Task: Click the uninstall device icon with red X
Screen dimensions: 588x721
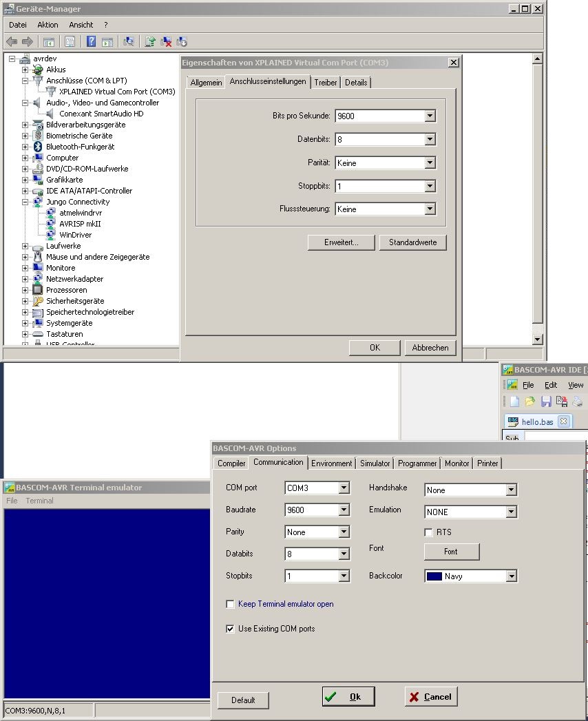Action: (x=166, y=42)
